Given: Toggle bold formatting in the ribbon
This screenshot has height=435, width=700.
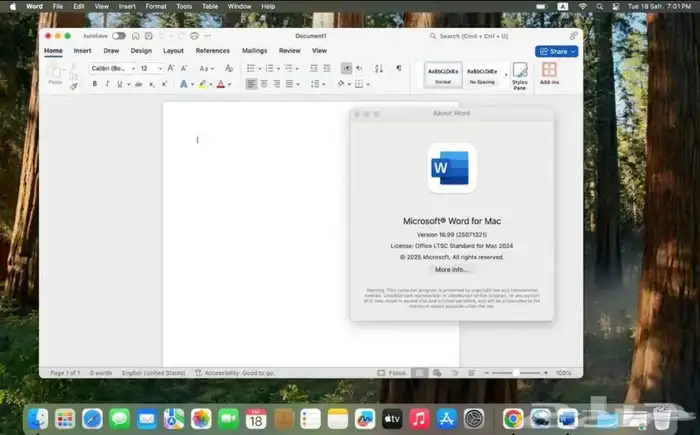Looking at the screenshot, I should (x=95, y=84).
